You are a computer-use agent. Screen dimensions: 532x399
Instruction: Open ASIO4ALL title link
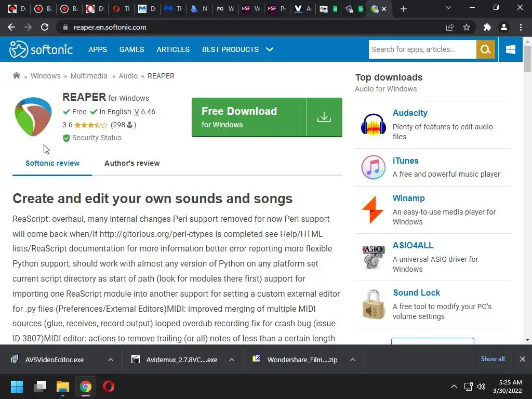tap(413, 245)
